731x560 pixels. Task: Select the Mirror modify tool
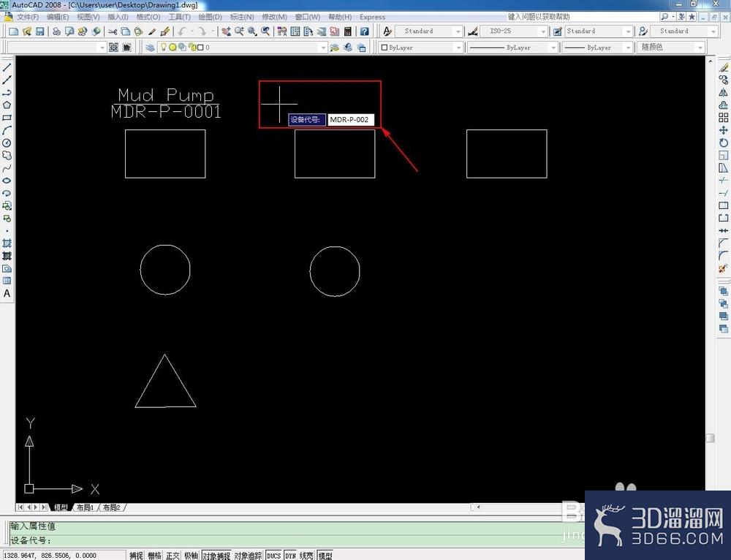[x=723, y=92]
